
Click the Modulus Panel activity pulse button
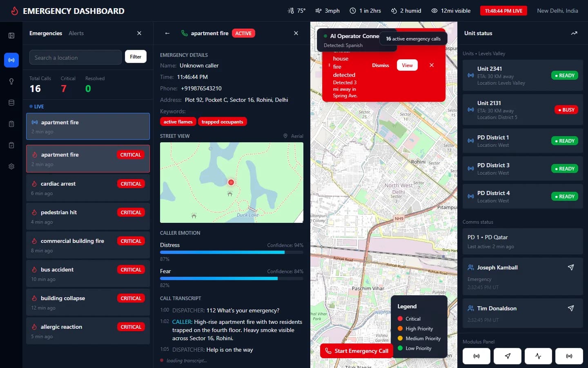538,356
